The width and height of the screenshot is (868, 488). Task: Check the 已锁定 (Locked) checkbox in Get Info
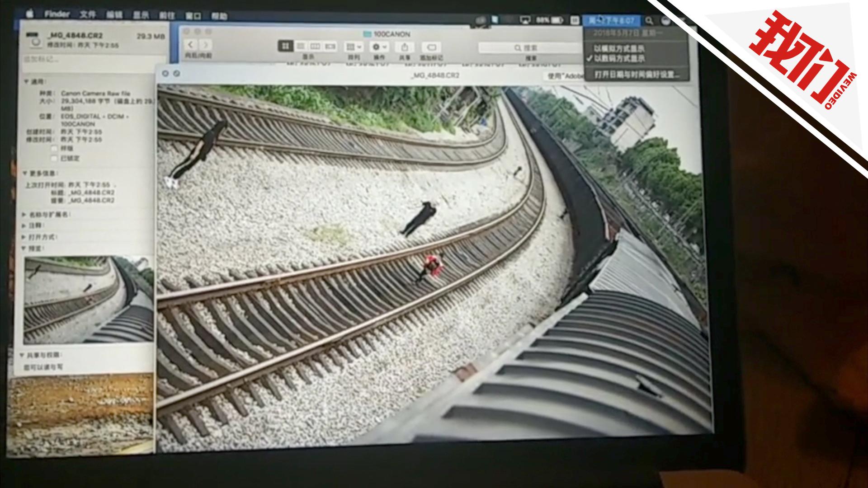tap(54, 158)
